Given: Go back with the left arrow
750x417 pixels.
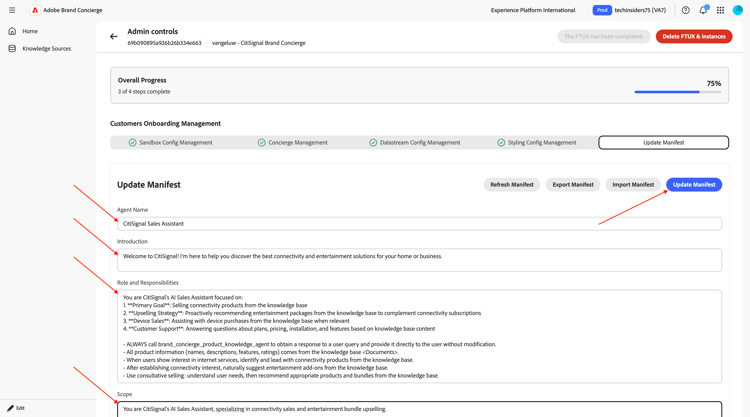Looking at the screenshot, I should tap(113, 36).
